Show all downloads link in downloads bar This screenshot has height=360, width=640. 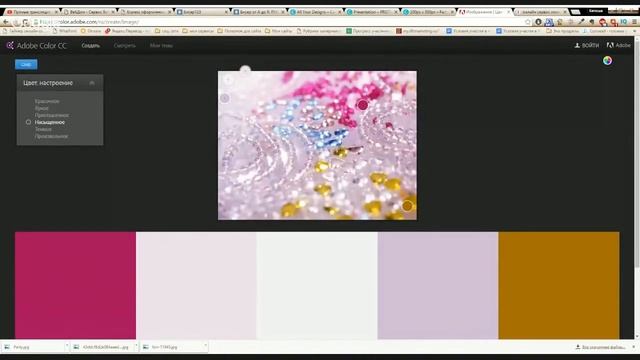pyautogui.click(x=600, y=347)
